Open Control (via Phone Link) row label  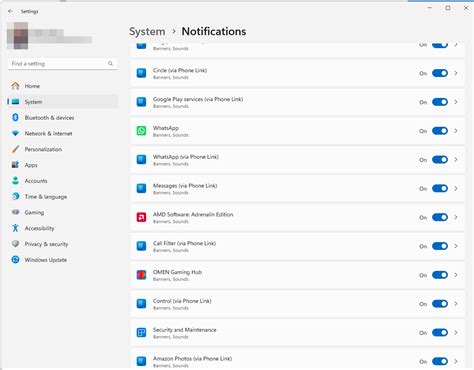[x=182, y=301]
